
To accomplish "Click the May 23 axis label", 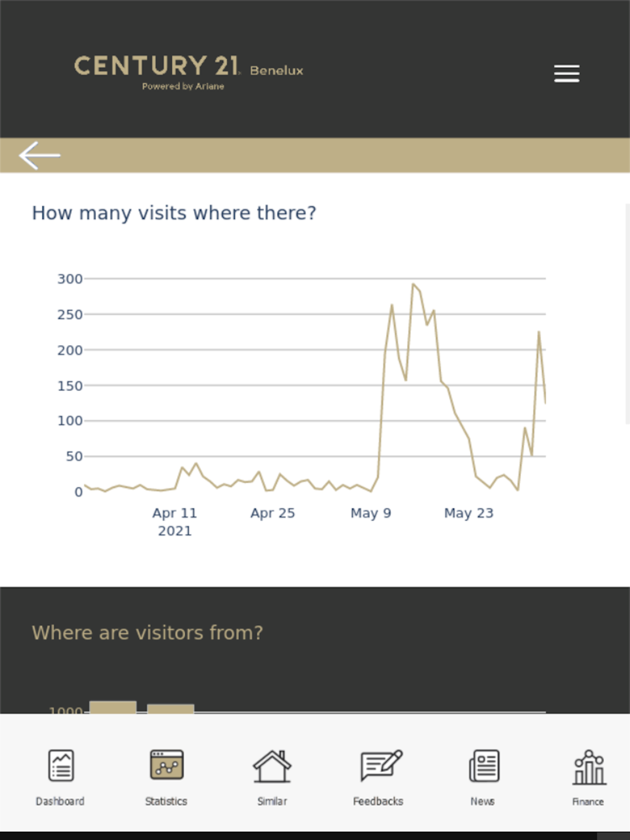I will pos(469,513).
